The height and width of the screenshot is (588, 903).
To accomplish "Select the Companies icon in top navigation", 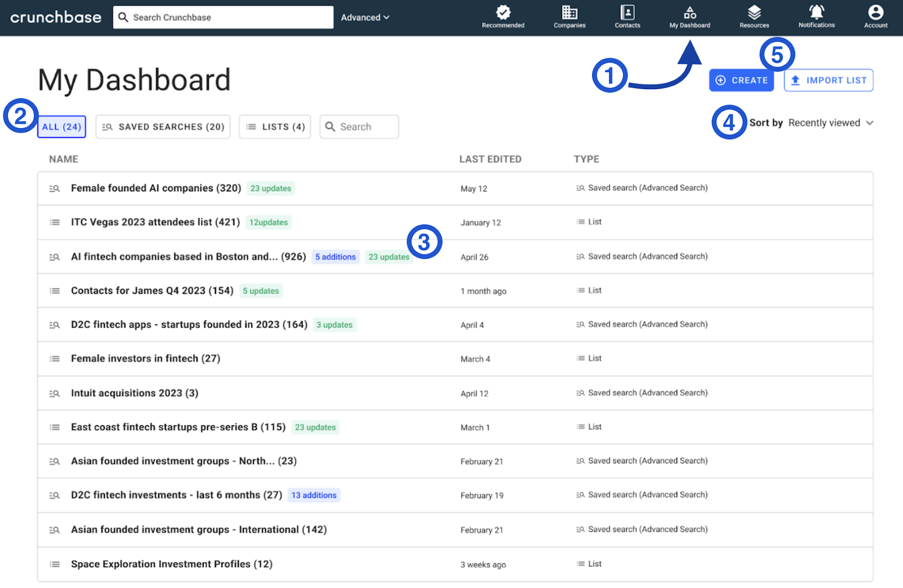I will [569, 16].
